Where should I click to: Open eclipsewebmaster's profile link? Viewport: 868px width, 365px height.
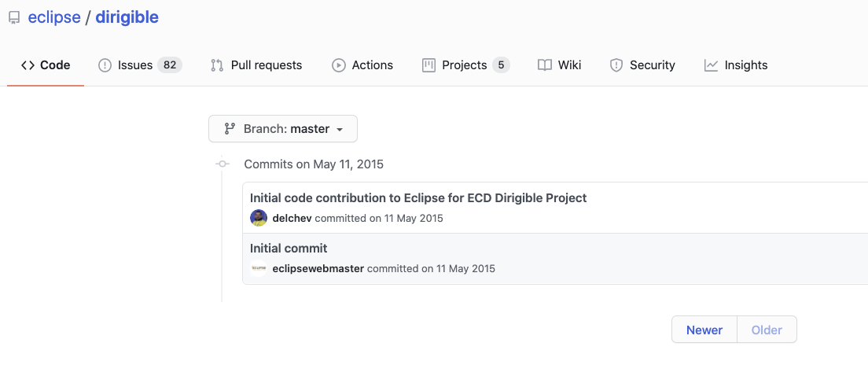coord(318,268)
